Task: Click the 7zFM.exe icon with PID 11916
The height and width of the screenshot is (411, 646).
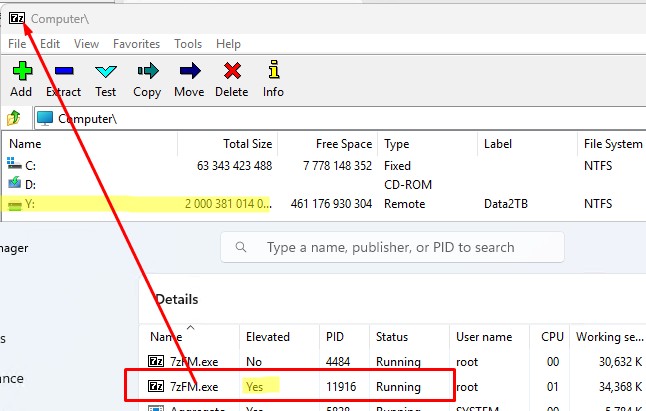Action: click(156, 386)
